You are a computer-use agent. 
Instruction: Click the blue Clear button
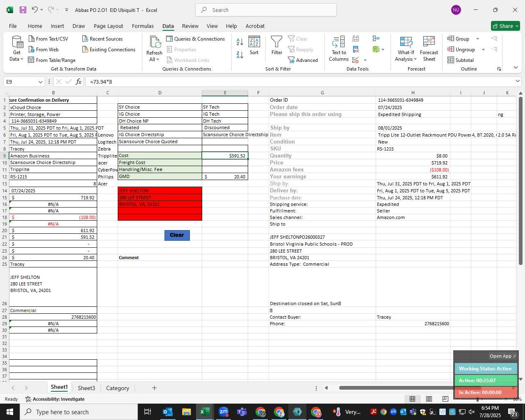(177, 235)
